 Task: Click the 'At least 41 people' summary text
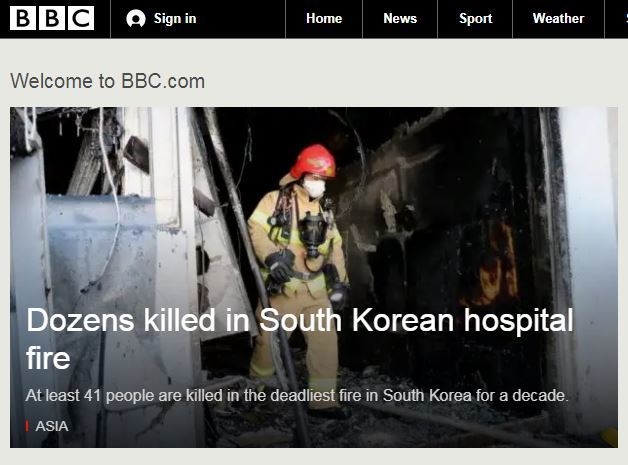297,396
